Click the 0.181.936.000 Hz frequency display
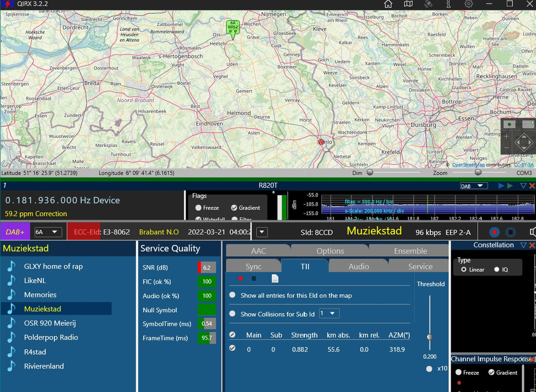This screenshot has height=392, width=536. 62,200
